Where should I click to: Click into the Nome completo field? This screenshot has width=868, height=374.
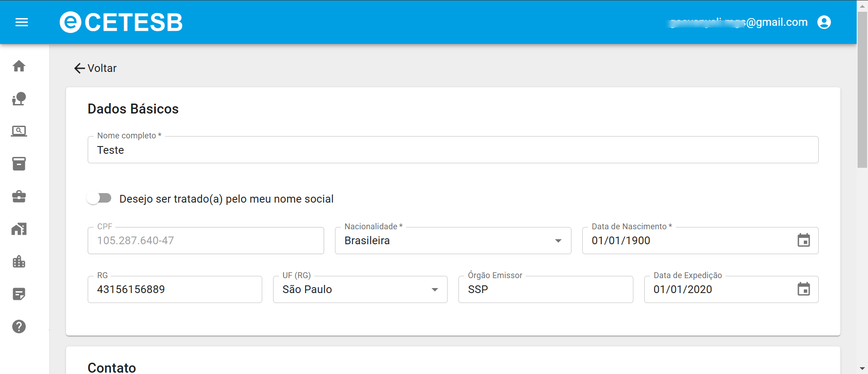[452, 150]
